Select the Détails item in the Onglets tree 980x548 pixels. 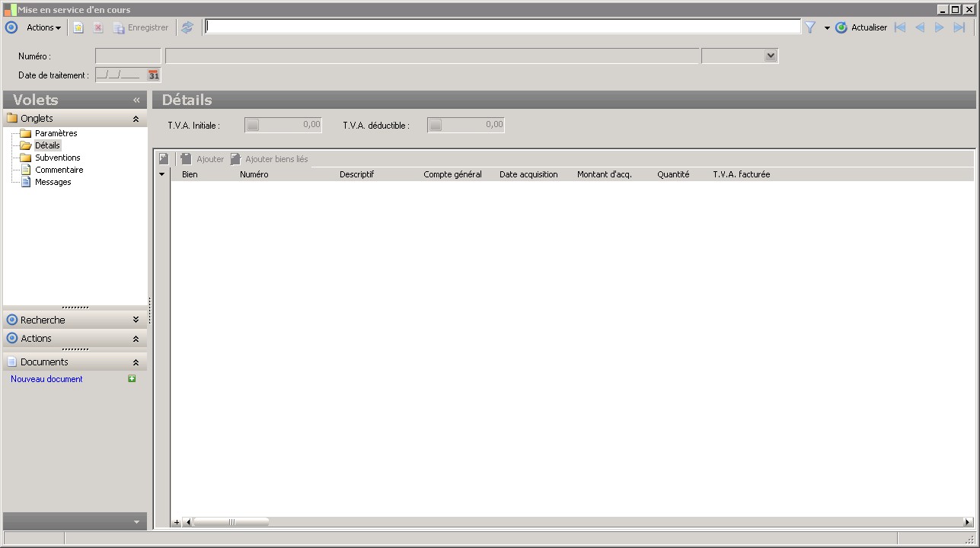47,145
